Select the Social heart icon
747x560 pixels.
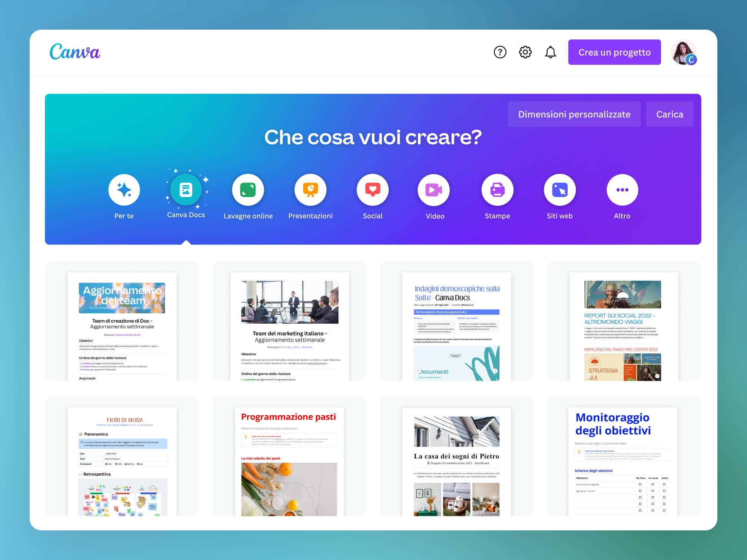[x=373, y=190]
